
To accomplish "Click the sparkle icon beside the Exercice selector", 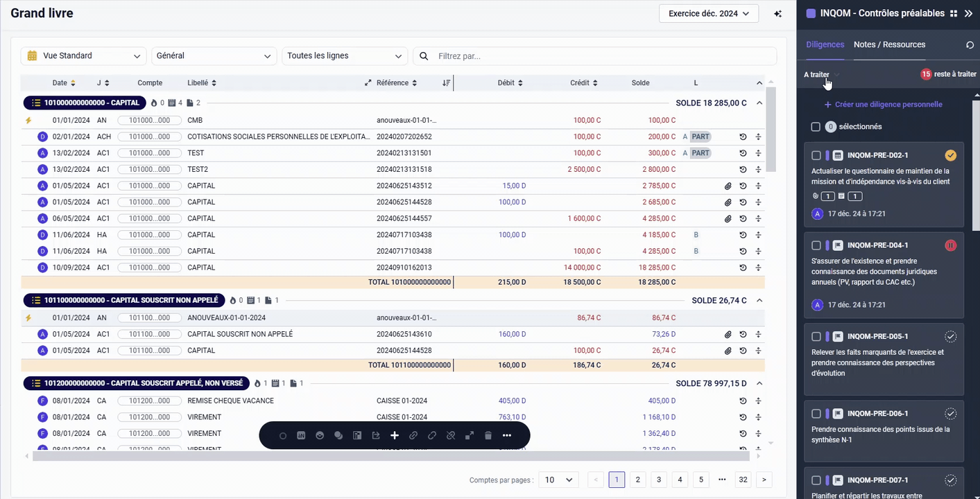I will point(778,14).
